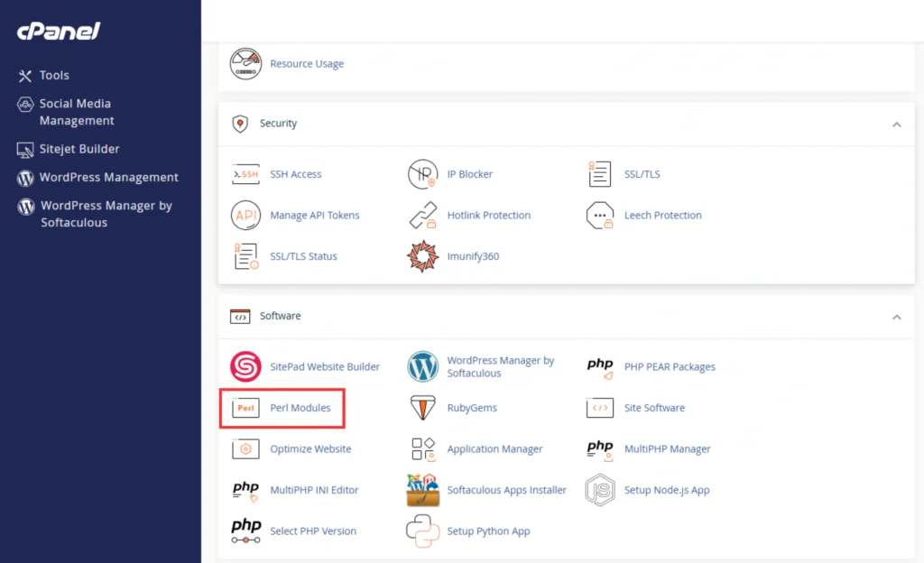Open the SSL/TLS link
Viewport: 924px width, 563px height.
[x=642, y=174]
